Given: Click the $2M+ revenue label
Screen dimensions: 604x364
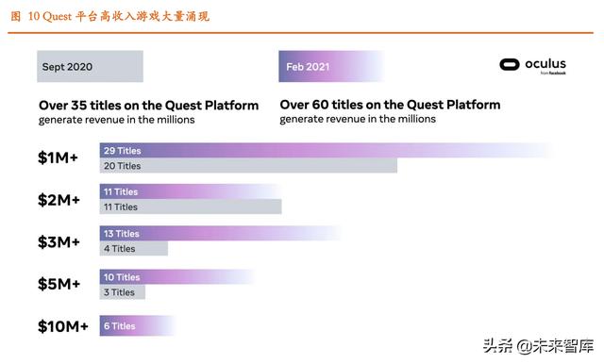Looking at the screenshot, I should [x=59, y=200].
